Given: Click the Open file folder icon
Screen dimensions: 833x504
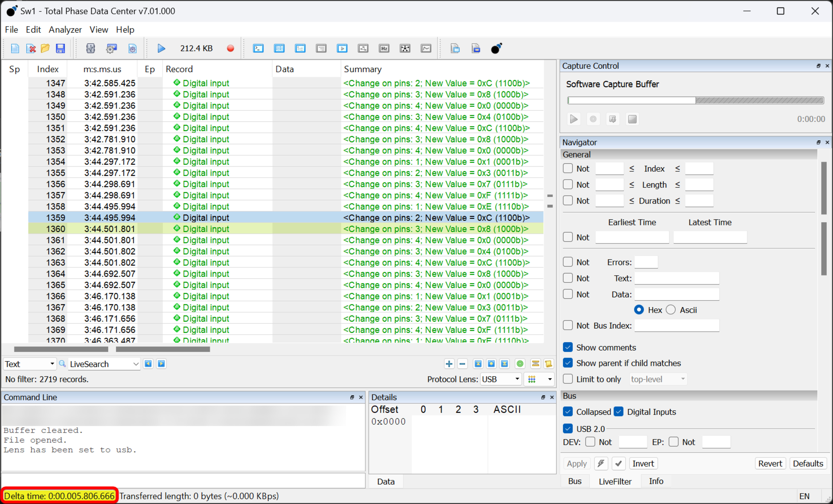Looking at the screenshot, I should point(45,48).
